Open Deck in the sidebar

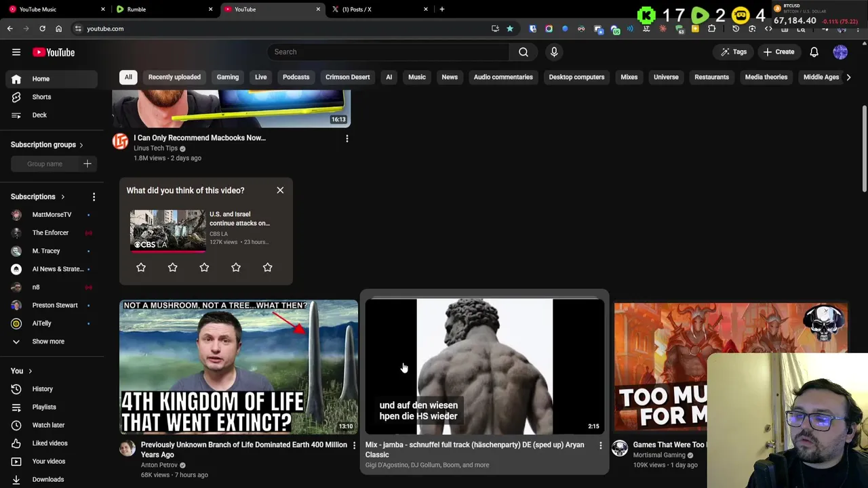coord(39,115)
